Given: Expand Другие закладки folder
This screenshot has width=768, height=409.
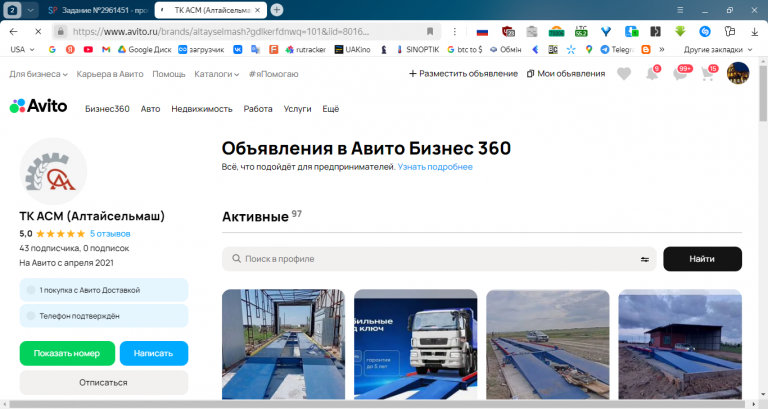Looking at the screenshot, I should click(718, 49).
